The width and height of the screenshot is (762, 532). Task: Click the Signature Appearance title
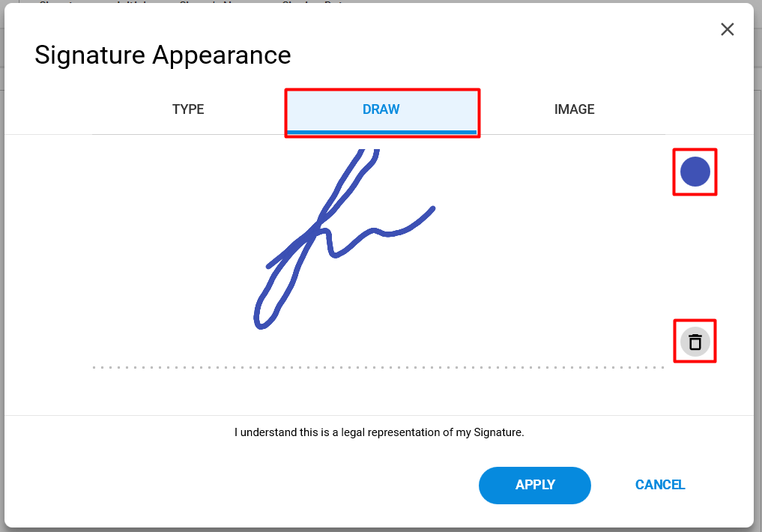pos(163,55)
